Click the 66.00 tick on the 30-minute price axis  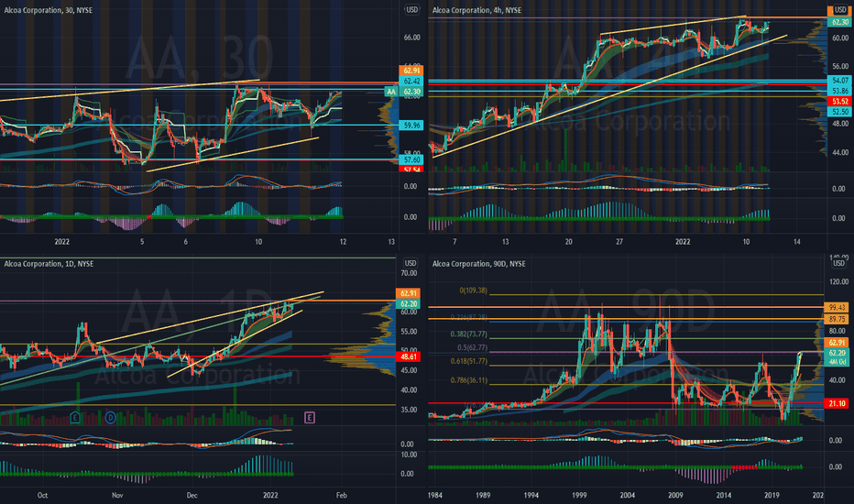(411, 38)
